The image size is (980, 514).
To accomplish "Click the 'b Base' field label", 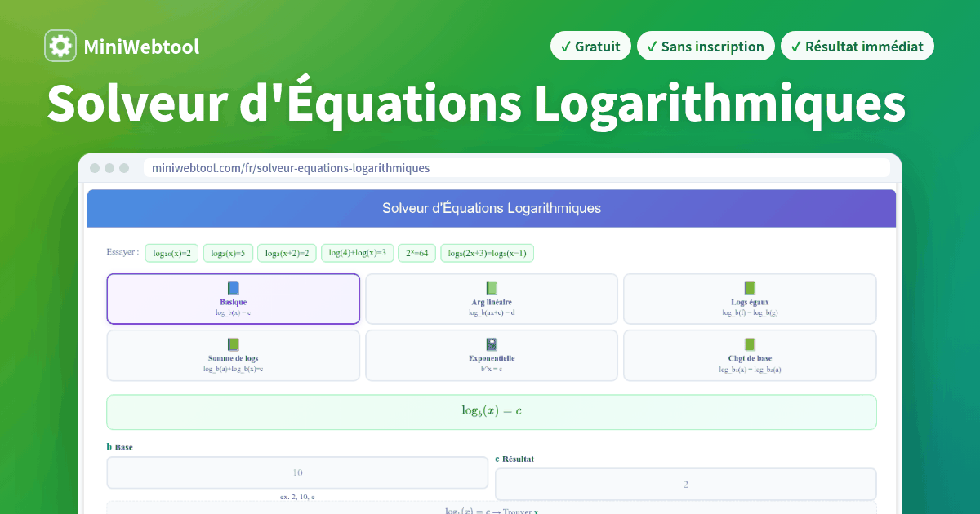I will 120,447.
